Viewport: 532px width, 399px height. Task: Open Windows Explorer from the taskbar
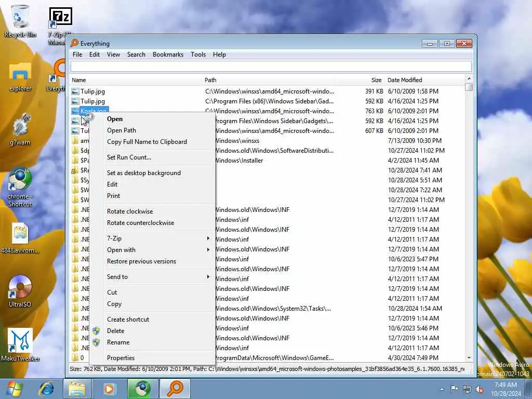point(77,389)
